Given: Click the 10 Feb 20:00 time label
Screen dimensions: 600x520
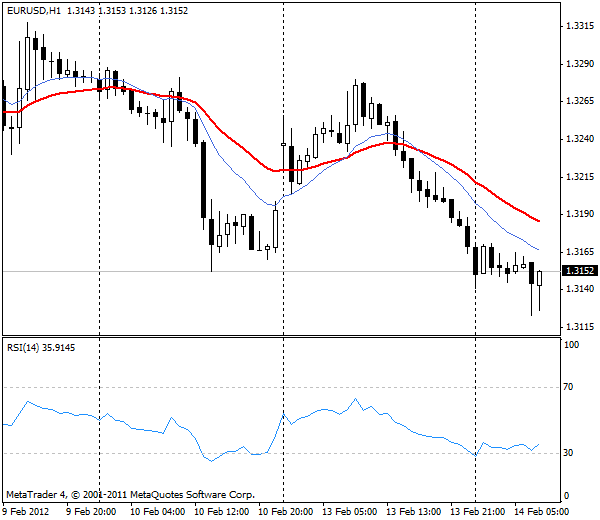Looking at the screenshot, I should click(285, 512).
